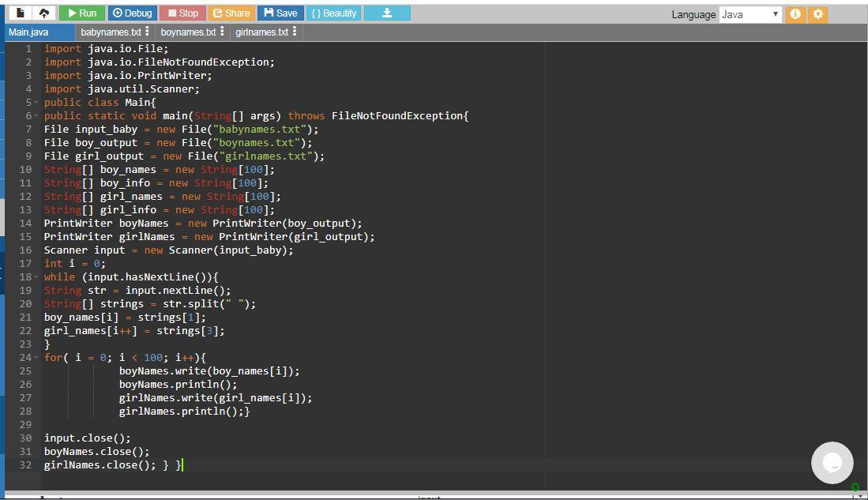Save the current code

click(281, 13)
